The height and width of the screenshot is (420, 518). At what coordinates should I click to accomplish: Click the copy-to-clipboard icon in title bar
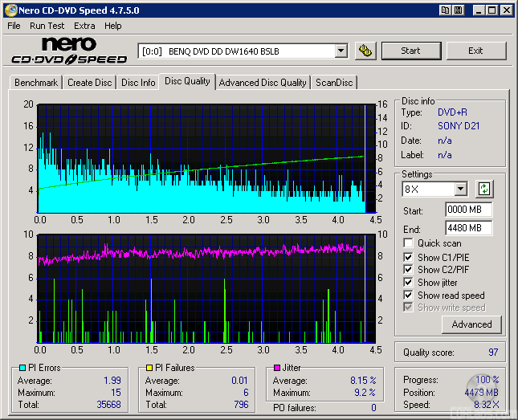click(445, 10)
